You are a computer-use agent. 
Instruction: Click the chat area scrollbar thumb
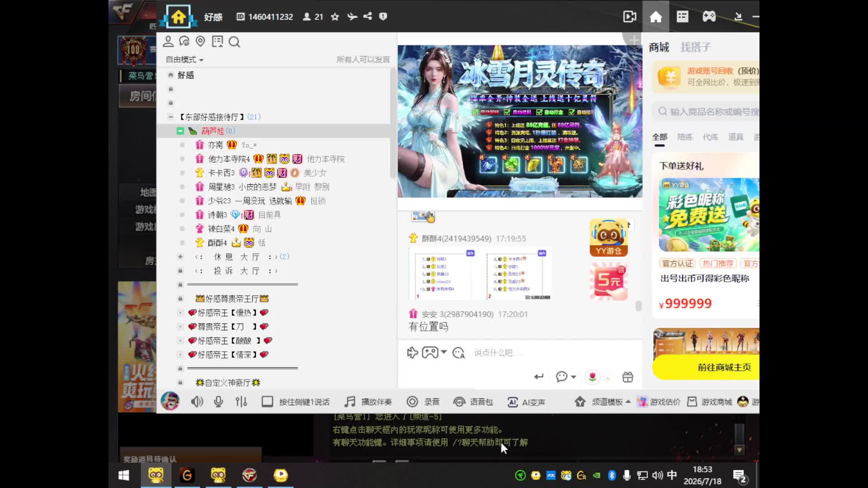(638, 306)
